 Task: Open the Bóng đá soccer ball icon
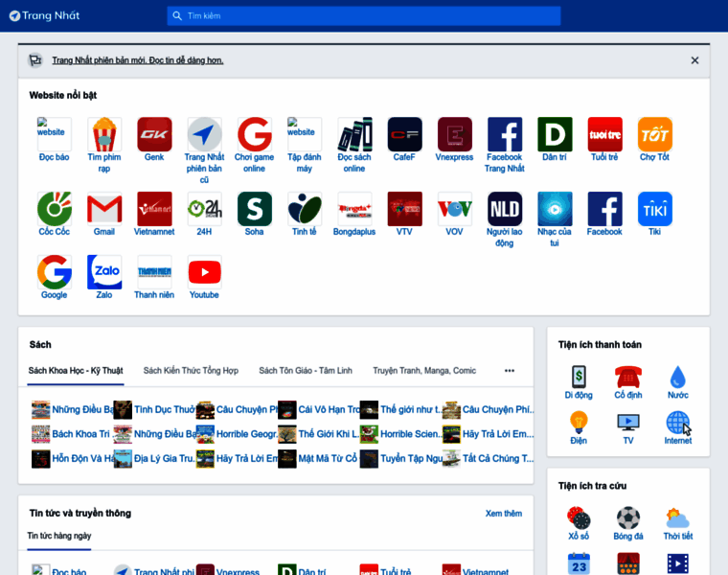point(628,517)
